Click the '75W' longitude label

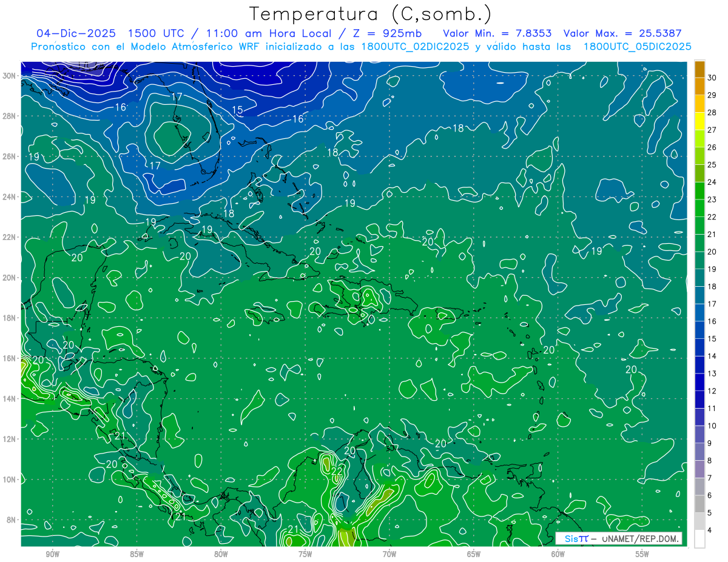[x=305, y=555]
